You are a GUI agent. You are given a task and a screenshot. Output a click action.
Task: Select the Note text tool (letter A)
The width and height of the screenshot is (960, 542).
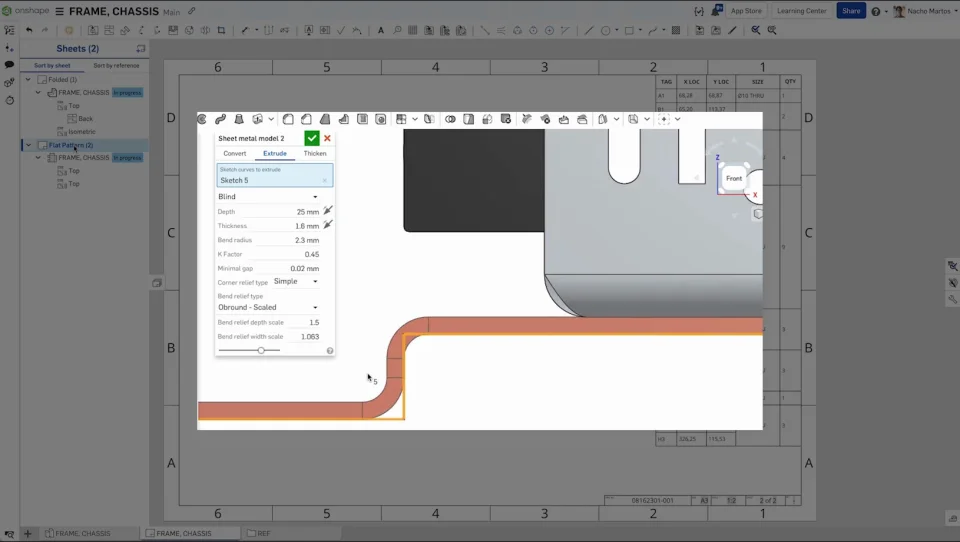click(x=381, y=30)
